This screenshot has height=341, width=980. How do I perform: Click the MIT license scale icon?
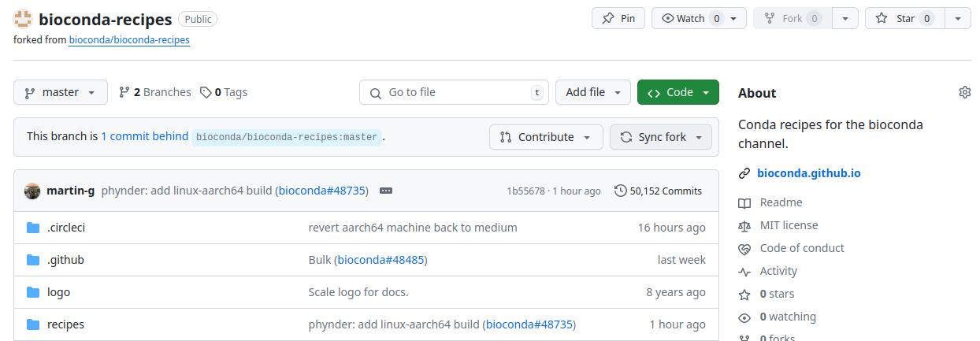(x=744, y=226)
